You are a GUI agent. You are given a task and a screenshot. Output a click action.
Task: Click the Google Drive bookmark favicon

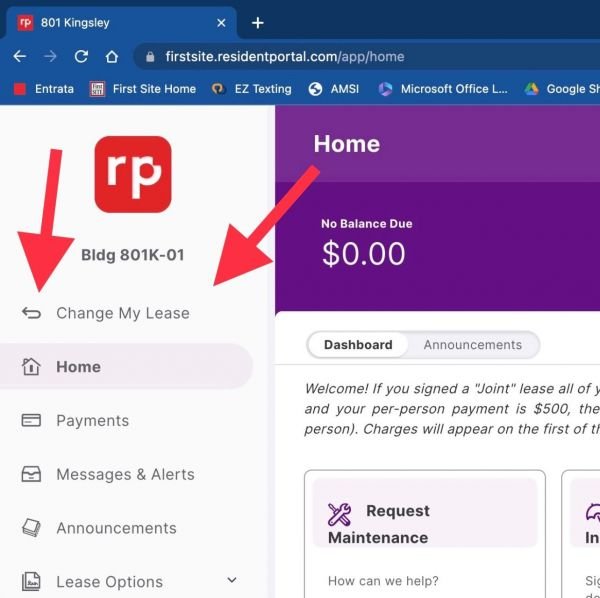point(532,89)
